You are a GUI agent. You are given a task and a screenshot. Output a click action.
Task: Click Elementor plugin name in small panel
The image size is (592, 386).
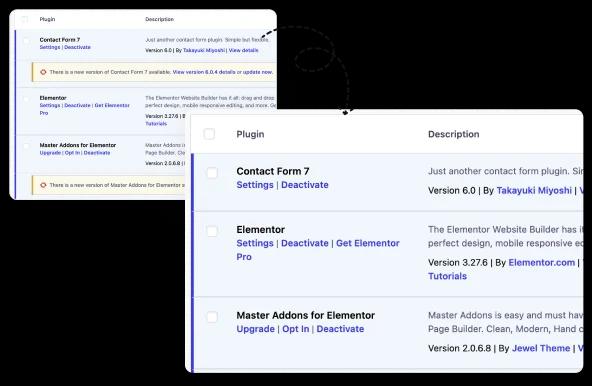[x=53, y=98]
